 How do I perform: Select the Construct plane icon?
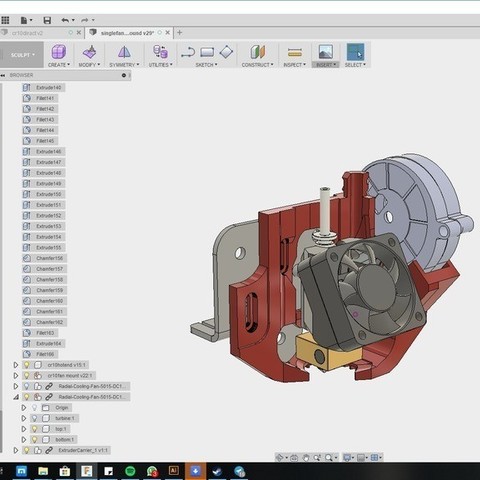click(x=257, y=52)
